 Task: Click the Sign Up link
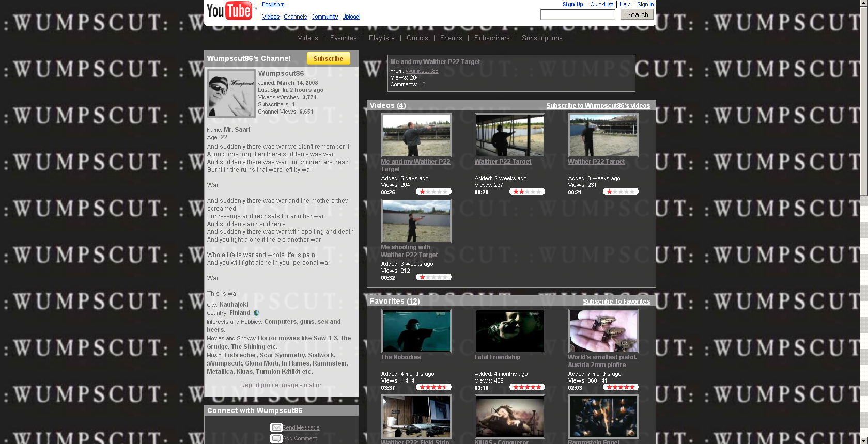coord(572,4)
